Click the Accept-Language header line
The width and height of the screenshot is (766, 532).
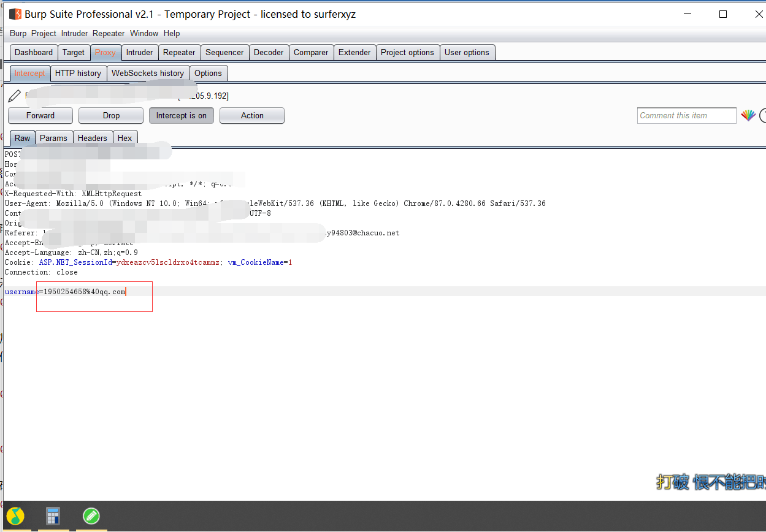71,253
